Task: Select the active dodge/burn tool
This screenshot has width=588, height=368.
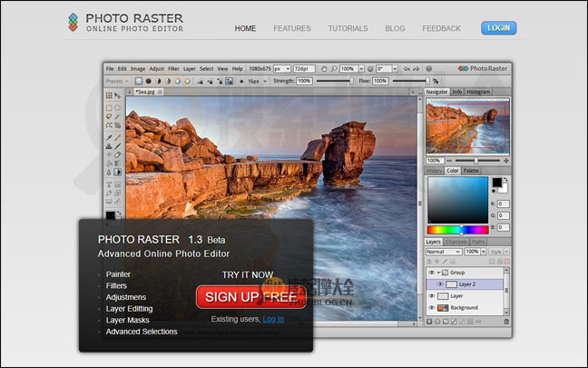Action: click(117, 172)
